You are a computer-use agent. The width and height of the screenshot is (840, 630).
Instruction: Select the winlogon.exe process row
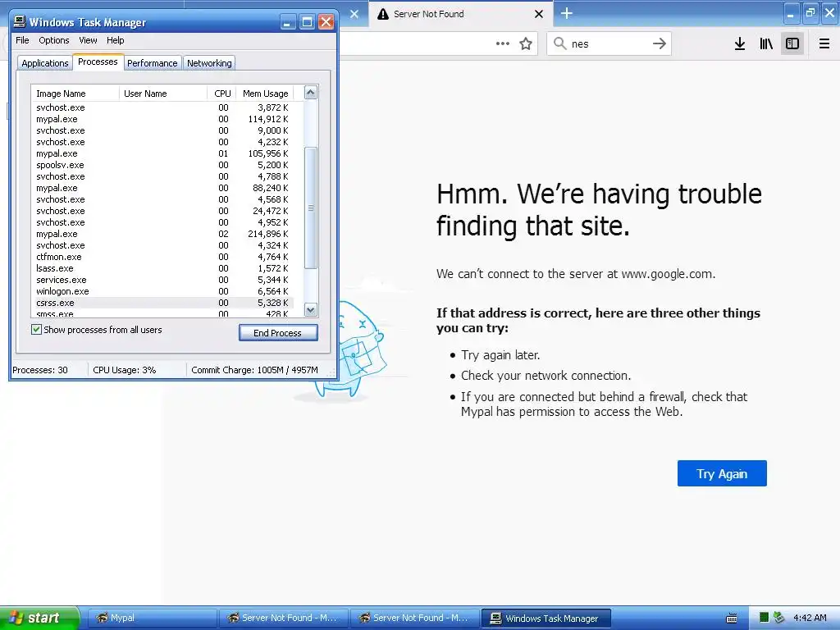[x=162, y=291]
